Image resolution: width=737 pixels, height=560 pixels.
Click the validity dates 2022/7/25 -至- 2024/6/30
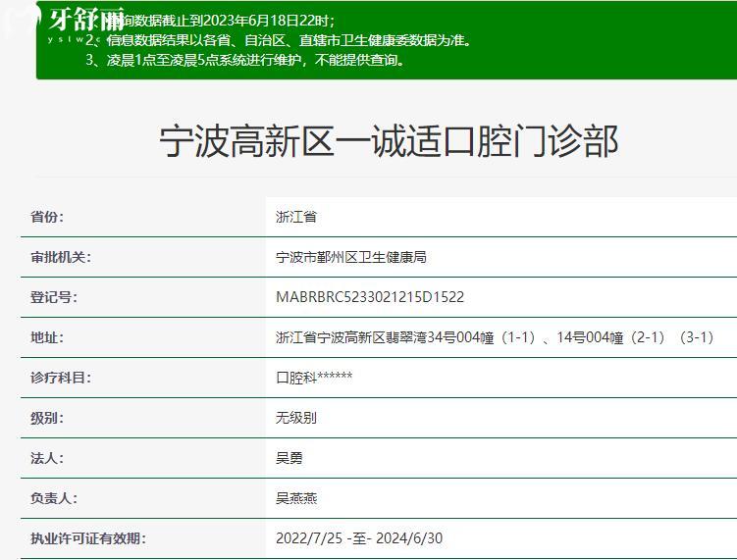coord(359,538)
